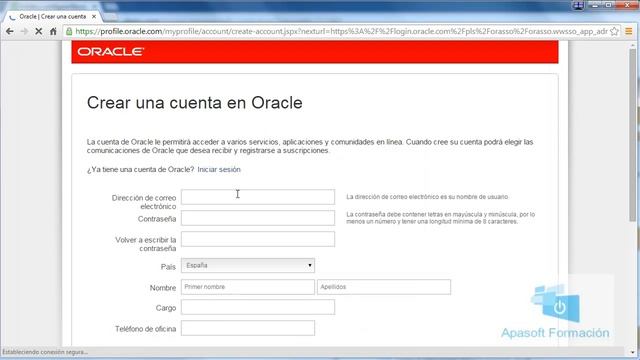Screen dimensions: 640x360
Task: Focus the Dirección de correo electrónico field
Action: pos(258,197)
